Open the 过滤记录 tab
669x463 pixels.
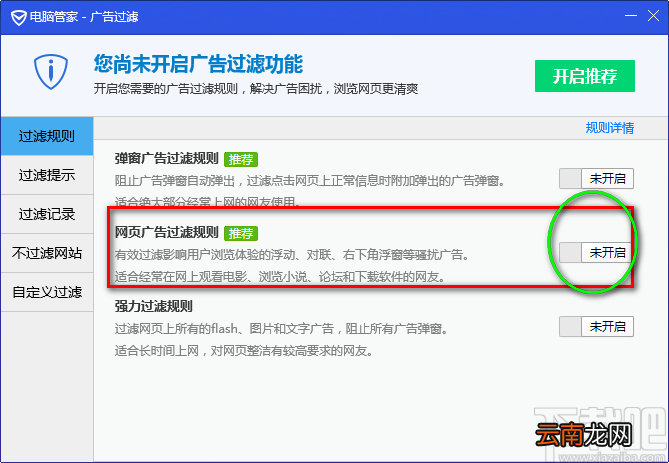coord(47,214)
